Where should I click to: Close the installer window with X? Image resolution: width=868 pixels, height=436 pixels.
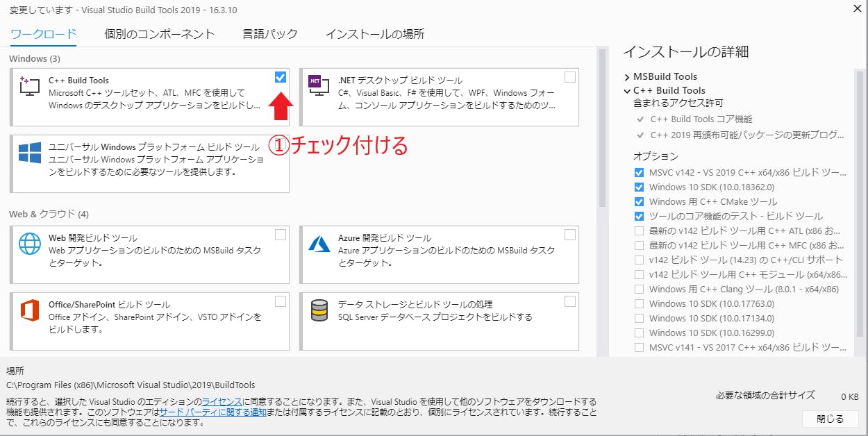(856, 8)
